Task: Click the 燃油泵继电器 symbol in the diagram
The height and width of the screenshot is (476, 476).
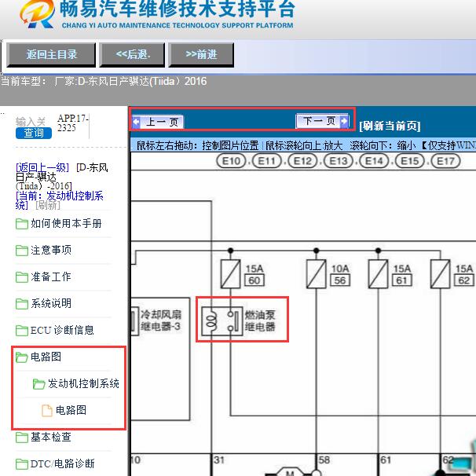Action: [222, 321]
